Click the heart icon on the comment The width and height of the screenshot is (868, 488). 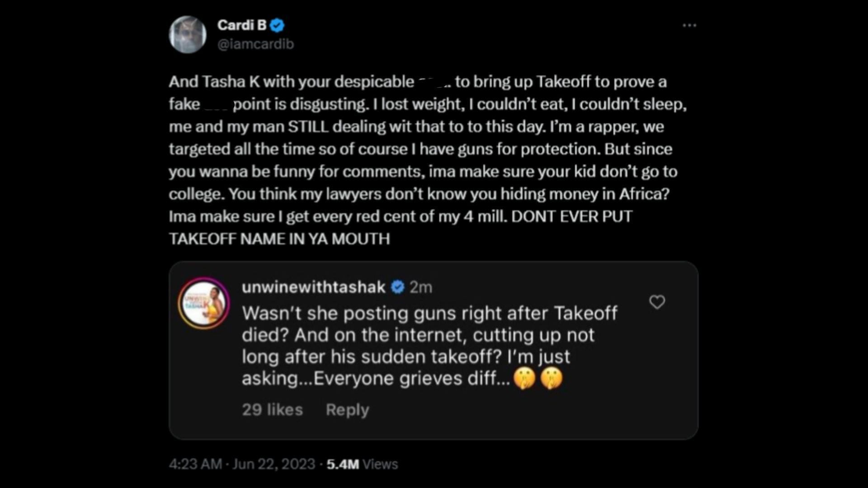tap(658, 301)
